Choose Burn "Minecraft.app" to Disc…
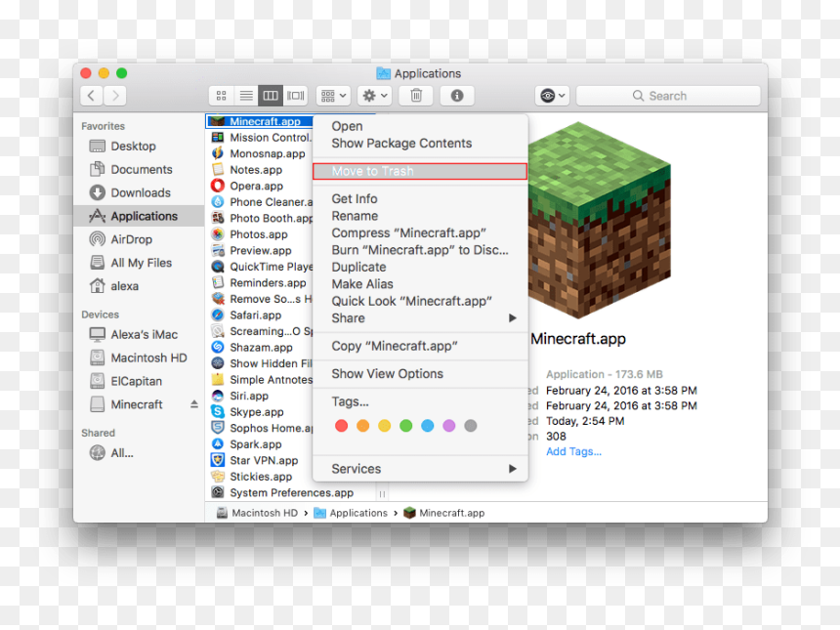840x630 pixels. [x=419, y=250]
